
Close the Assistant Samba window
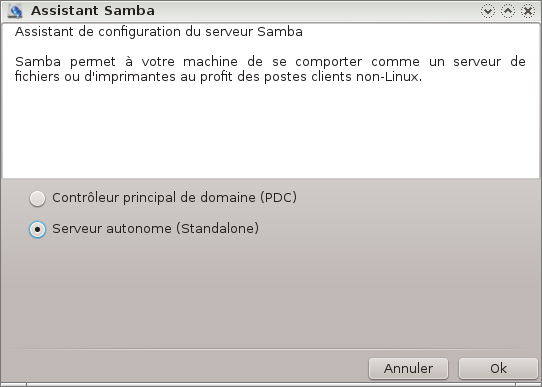point(528,11)
